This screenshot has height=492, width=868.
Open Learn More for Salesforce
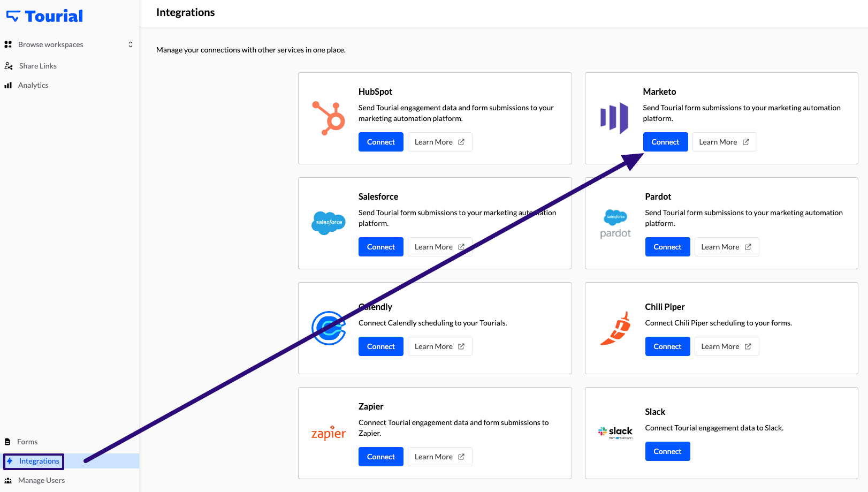[x=439, y=247]
